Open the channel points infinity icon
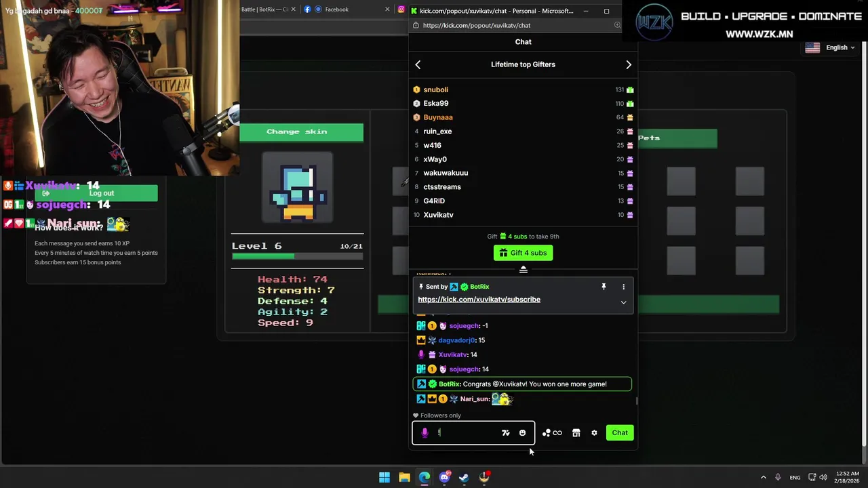Image resolution: width=868 pixels, height=488 pixels. [553, 432]
